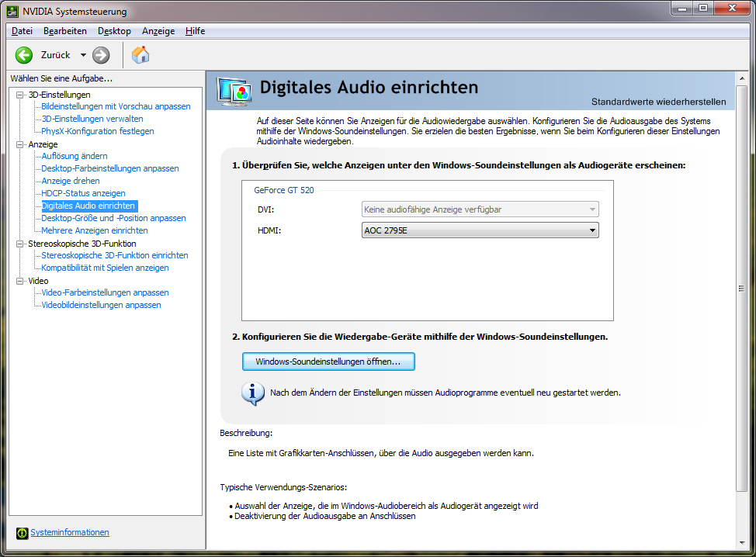Click the NVIDIA title bar icon
The height and width of the screenshot is (557, 756).
tap(12, 11)
